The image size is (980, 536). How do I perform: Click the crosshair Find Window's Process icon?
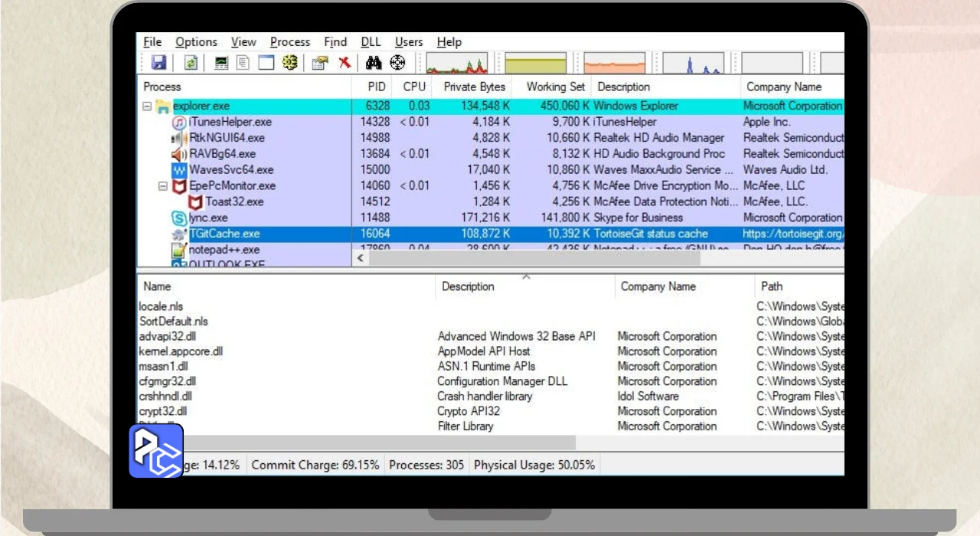click(397, 63)
